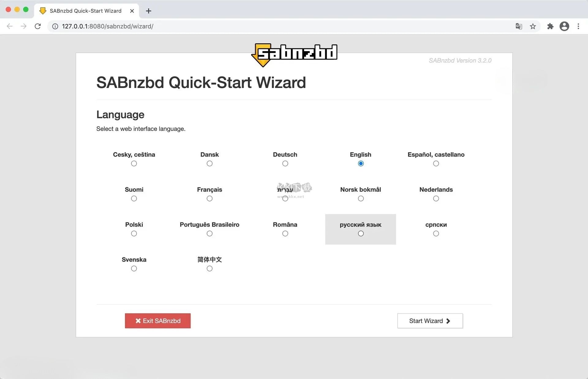
Task: Bookmark this page via the star icon
Action: coord(533,26)
